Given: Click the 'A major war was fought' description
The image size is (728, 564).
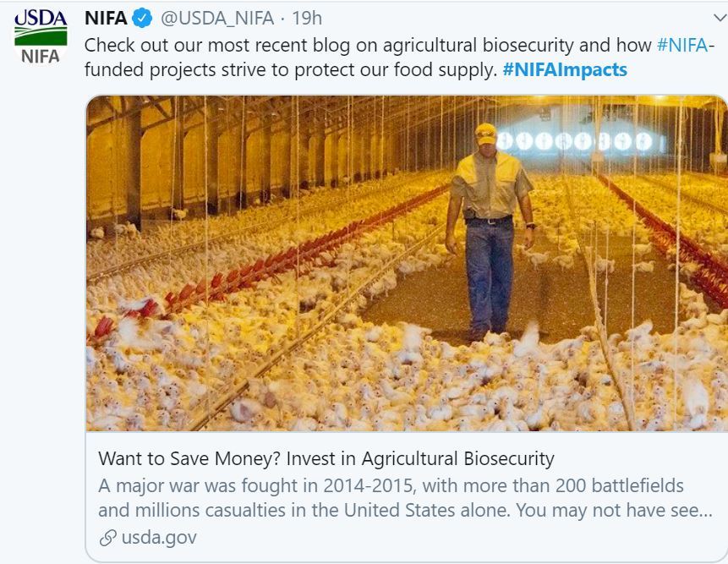Looking at the screenshot, I should coord(391,486).
